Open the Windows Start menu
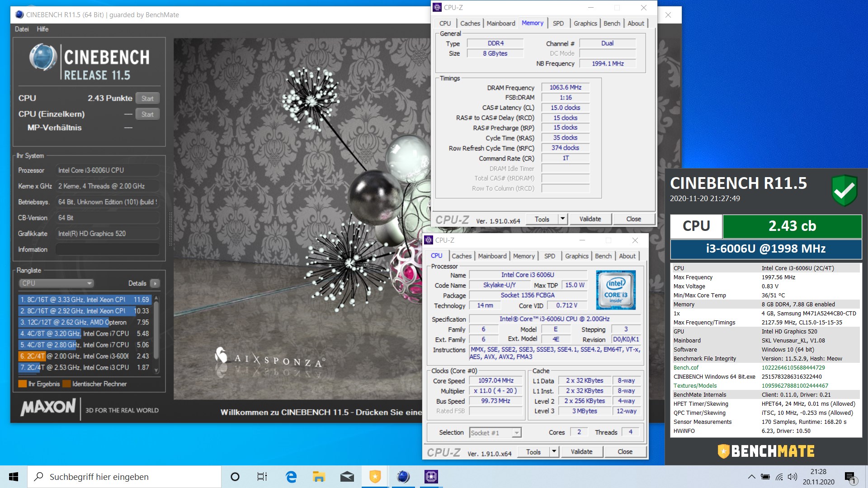868x488 pixels. 14,477
